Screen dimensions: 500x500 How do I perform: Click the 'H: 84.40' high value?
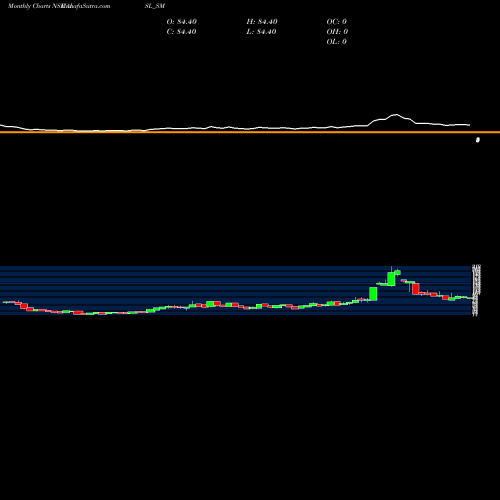click(262, 22)
